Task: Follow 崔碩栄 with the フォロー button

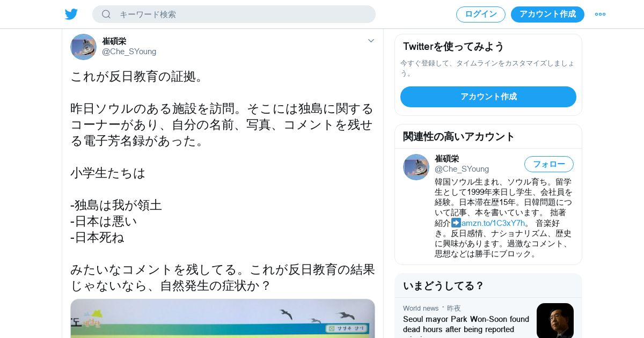Action: coord(549,164)
